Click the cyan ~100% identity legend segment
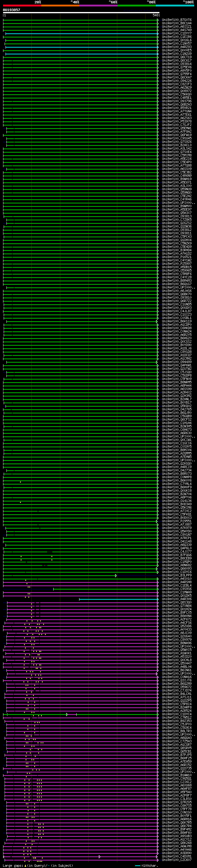Image resolution: width=197 pixels, height=868 pixels. point(175,6)
